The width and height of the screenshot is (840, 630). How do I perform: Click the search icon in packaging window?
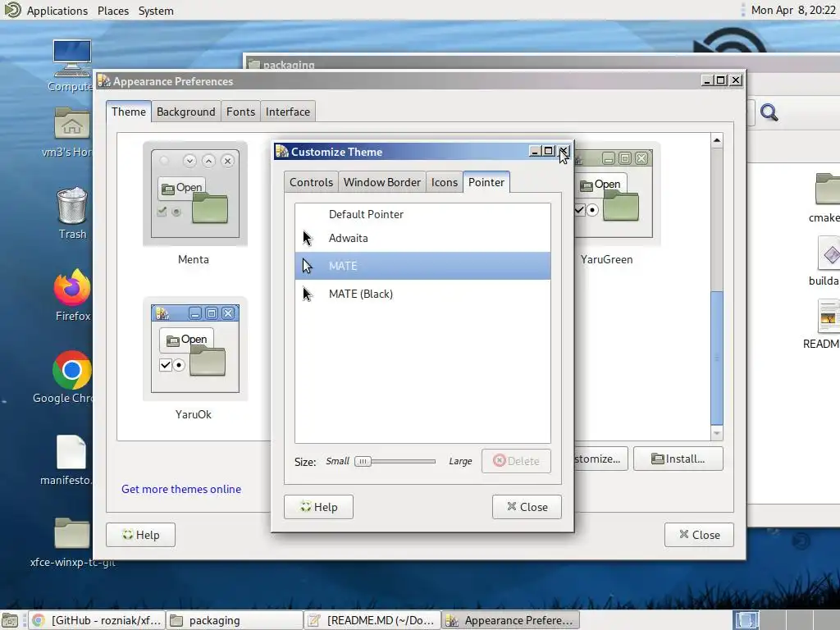pyautogui.click(x=769, y=112)
